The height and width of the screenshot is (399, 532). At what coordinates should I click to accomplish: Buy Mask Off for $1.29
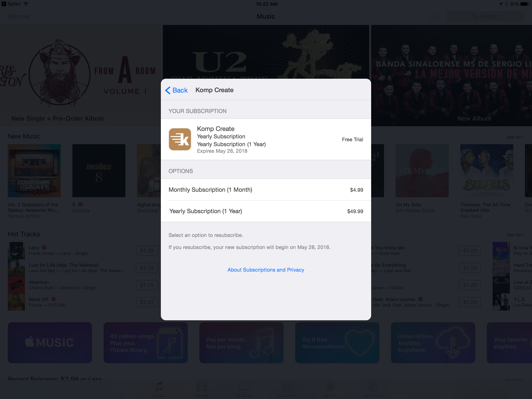(x=147, y=302)
